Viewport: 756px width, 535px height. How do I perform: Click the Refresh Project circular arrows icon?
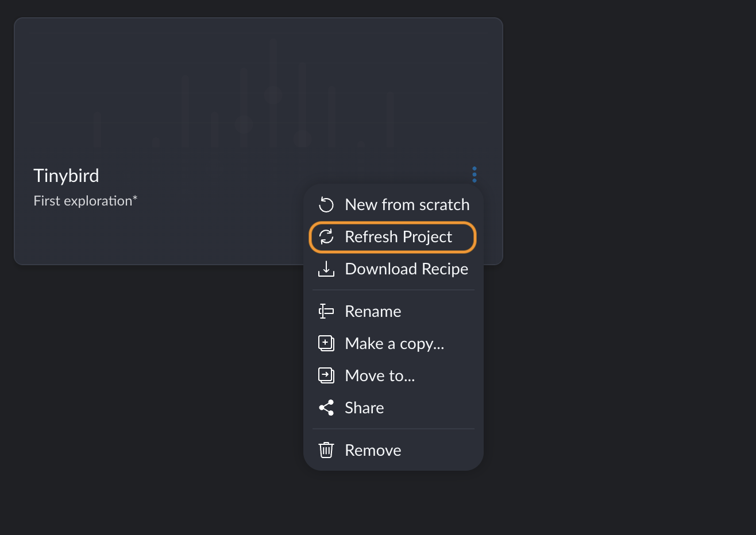326,237
